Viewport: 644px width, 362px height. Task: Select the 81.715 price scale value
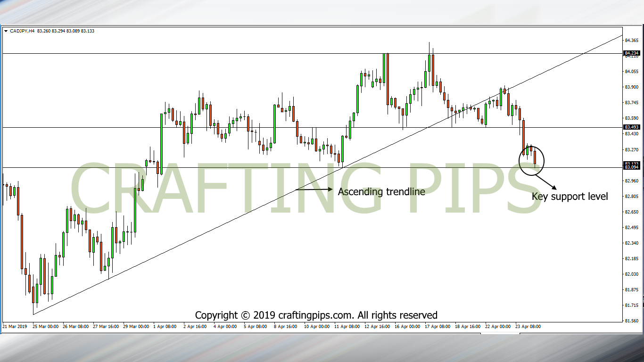click(x=631, y=305)
